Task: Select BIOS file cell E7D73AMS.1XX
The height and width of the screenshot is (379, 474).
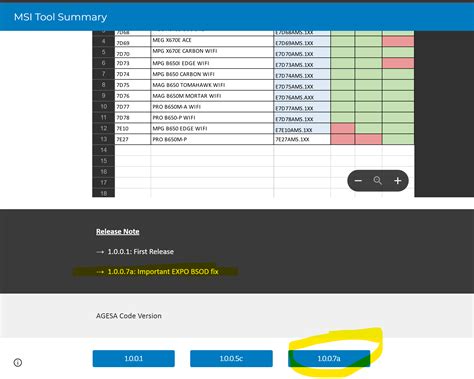Action: tap(302, 63)
